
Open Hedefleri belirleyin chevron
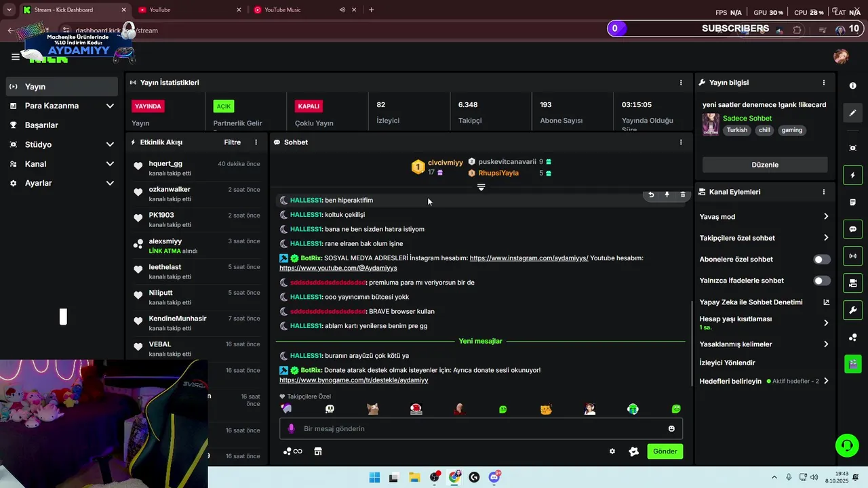826,381
